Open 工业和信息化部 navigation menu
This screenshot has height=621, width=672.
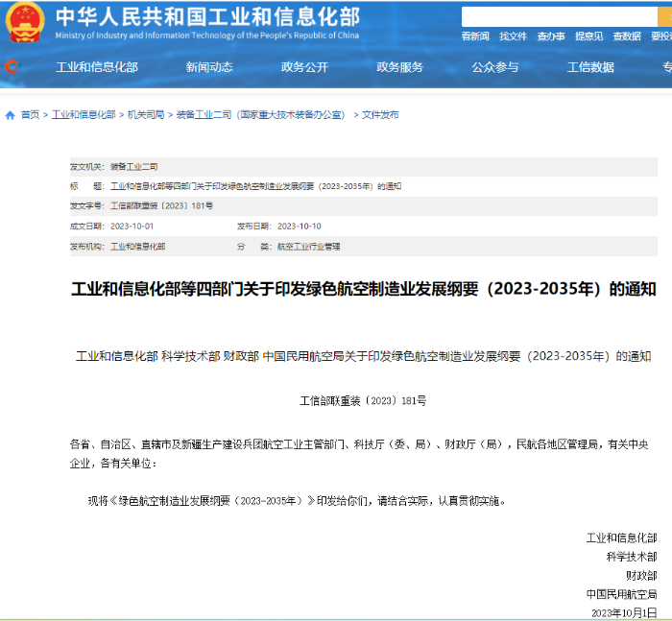(97, 67)
